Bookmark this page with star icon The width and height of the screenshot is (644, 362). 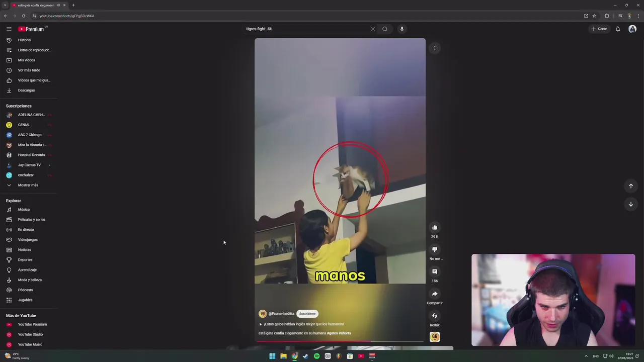(594, 16)
